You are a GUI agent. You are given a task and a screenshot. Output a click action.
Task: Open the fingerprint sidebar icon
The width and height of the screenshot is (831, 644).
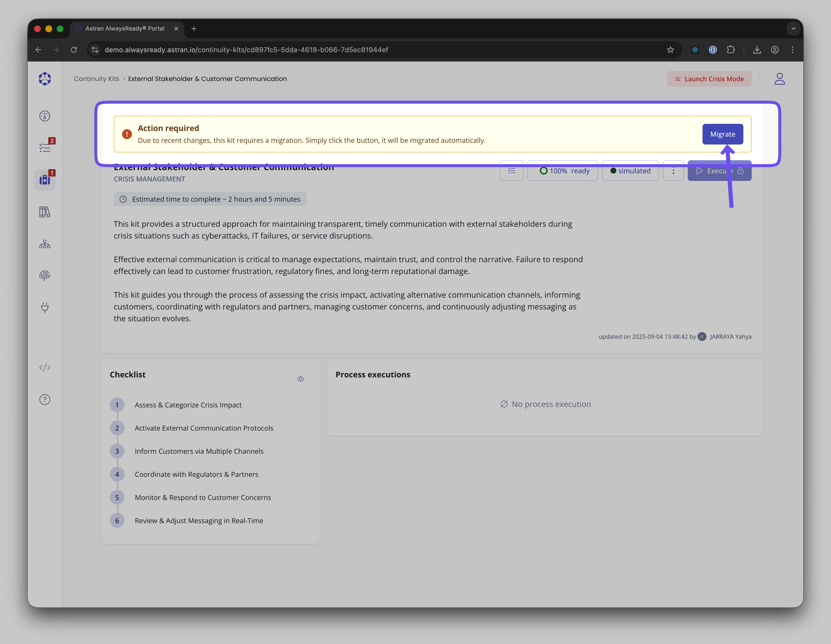pyautogui.click(x=45, y=275)
